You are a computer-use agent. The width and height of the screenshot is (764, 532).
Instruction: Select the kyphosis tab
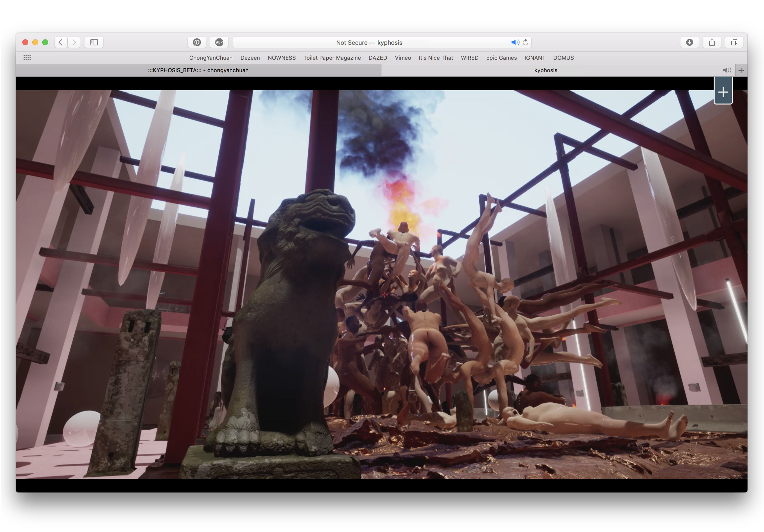click(x=545, y=70)
